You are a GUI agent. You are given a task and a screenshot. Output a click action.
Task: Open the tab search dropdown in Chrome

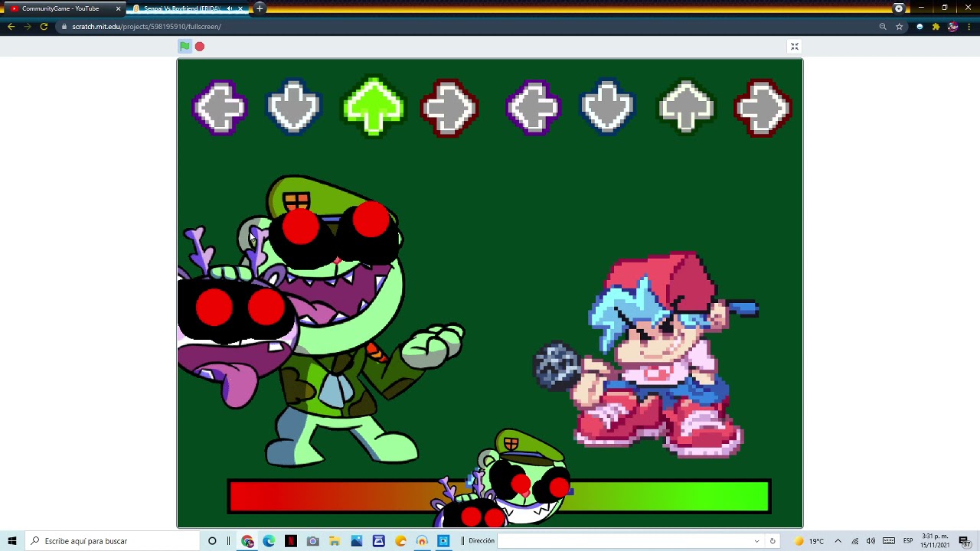[x=899, y=8]
